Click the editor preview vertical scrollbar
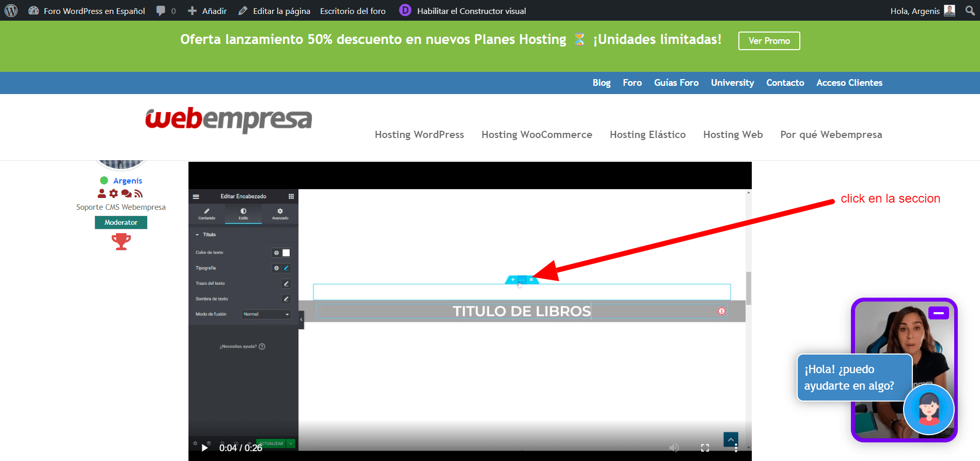The image size is (980, 461). 748,288
